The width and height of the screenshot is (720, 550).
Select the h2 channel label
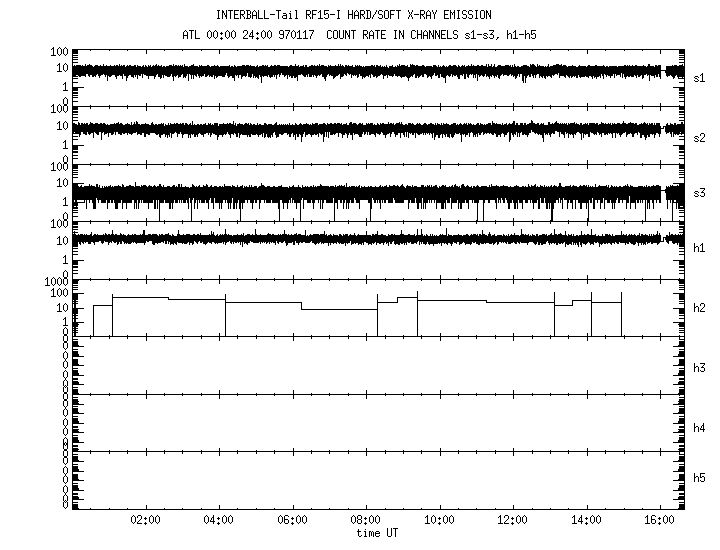(699, 308)
